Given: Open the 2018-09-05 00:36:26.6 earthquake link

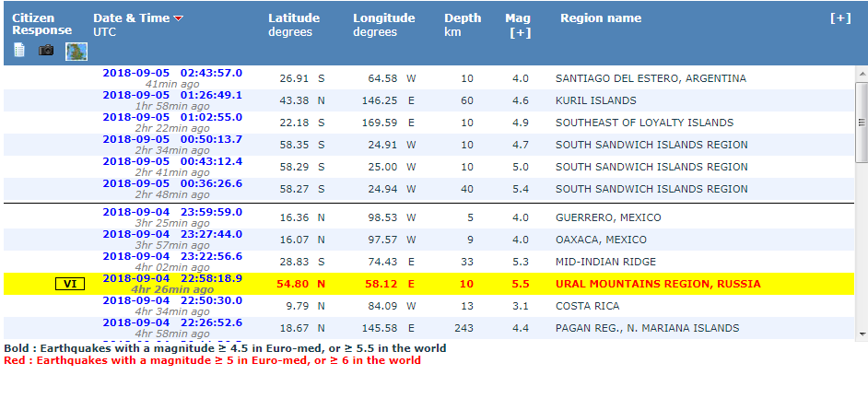Looking at the screenshot, I should (172, 183).
